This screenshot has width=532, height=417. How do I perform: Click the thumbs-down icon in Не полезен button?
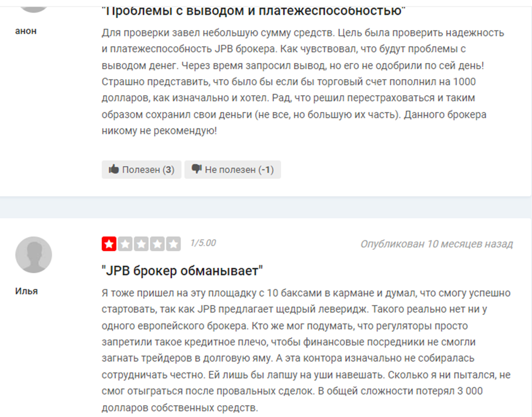click(x=197, y=169)
